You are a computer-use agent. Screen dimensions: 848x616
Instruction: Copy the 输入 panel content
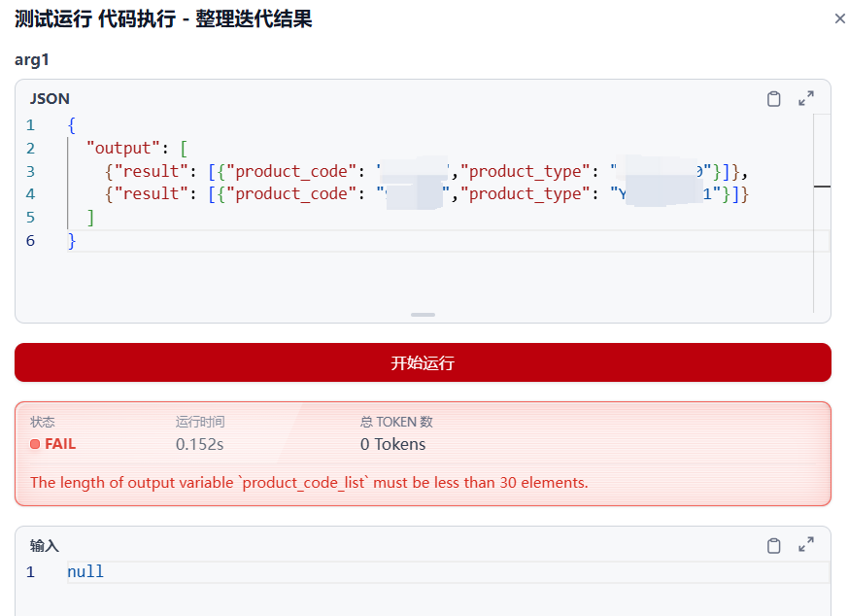coord(774,545)
